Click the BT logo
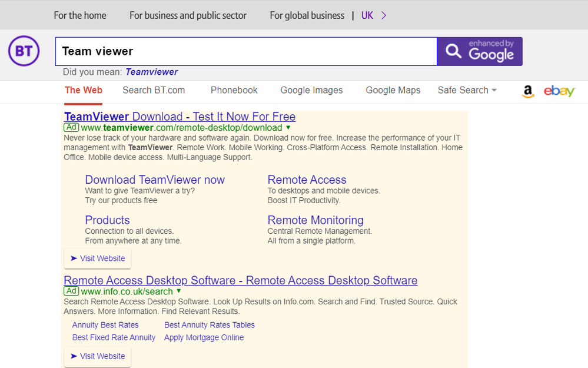This screenshot has width=588, height=368. (x=23, y=51)
